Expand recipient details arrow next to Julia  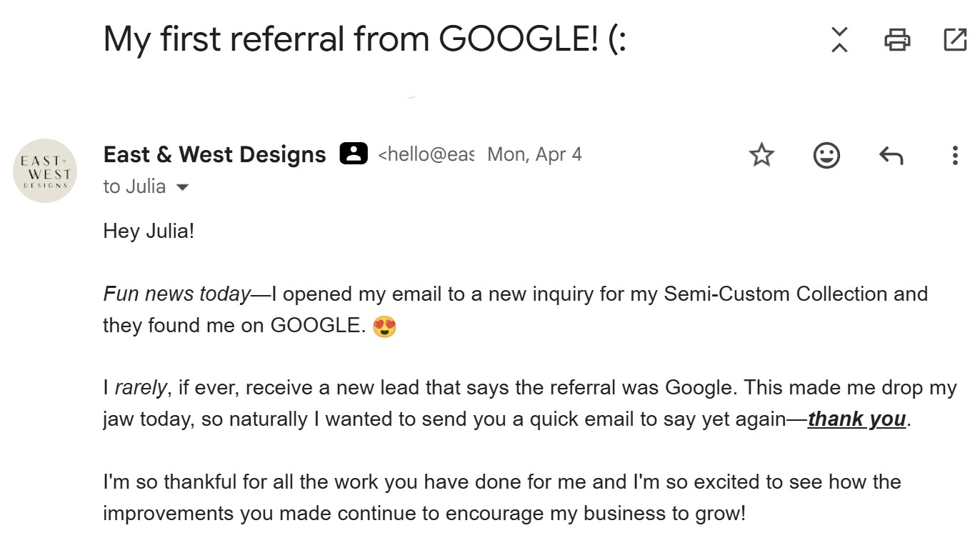183,188
